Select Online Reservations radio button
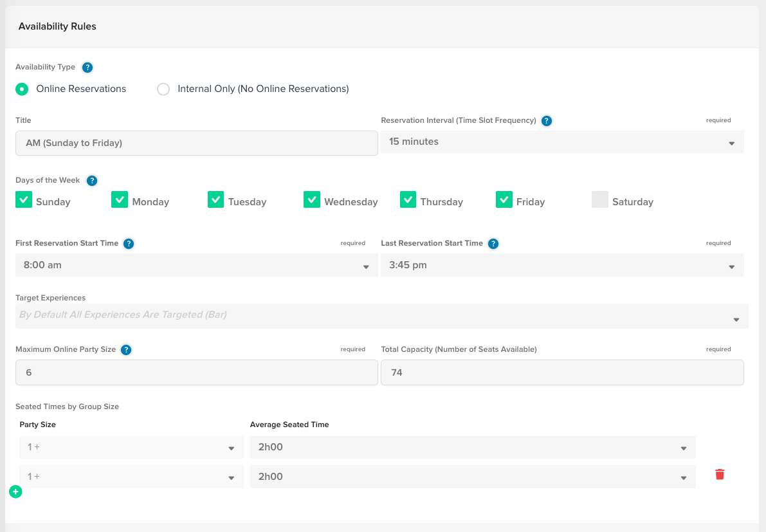 click(x=22, y=89)
